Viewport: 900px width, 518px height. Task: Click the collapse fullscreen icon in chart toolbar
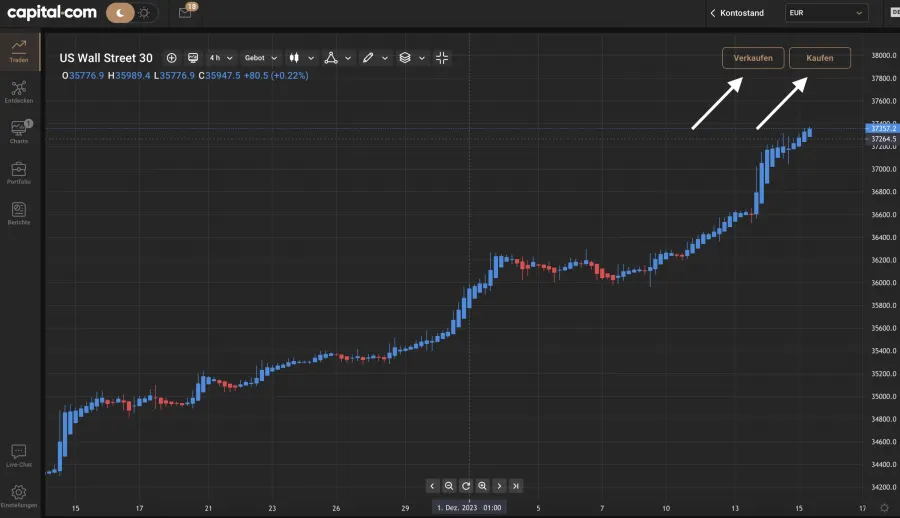442,57
